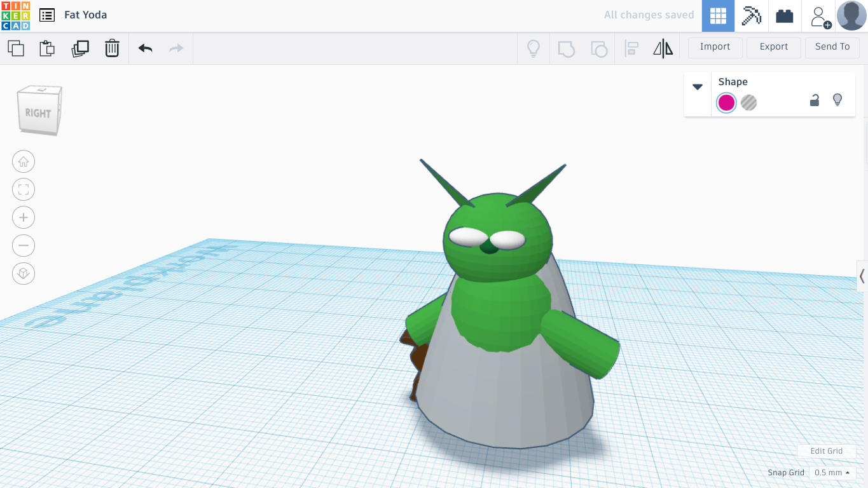Zoom in with the plus button
Viewport: 868px width, 488px height.
[24, 217]
